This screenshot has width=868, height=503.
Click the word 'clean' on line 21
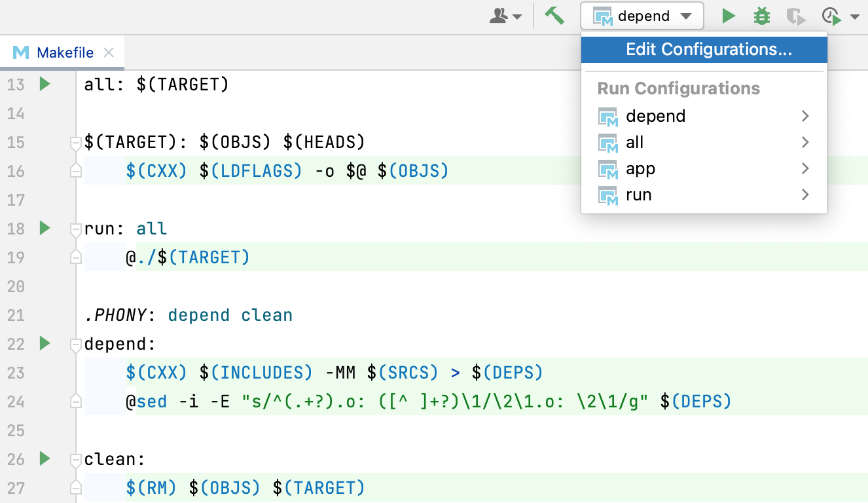[x=267, y=315]
